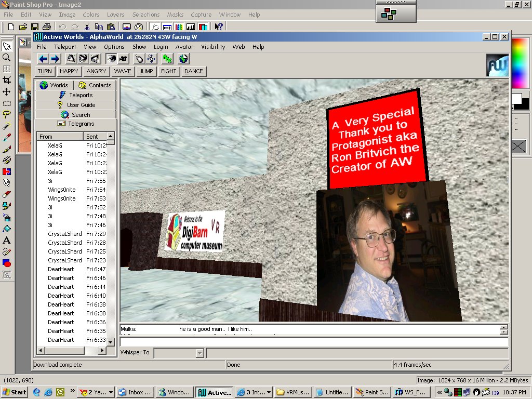
Task: Click the blue back arrow in Active Worlds
Action: pos(44,59)
